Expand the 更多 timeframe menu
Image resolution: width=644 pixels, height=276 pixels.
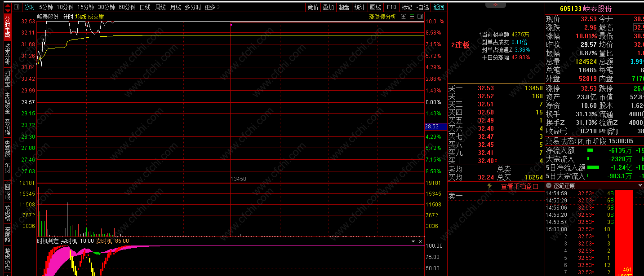click(x=212, y=7)
